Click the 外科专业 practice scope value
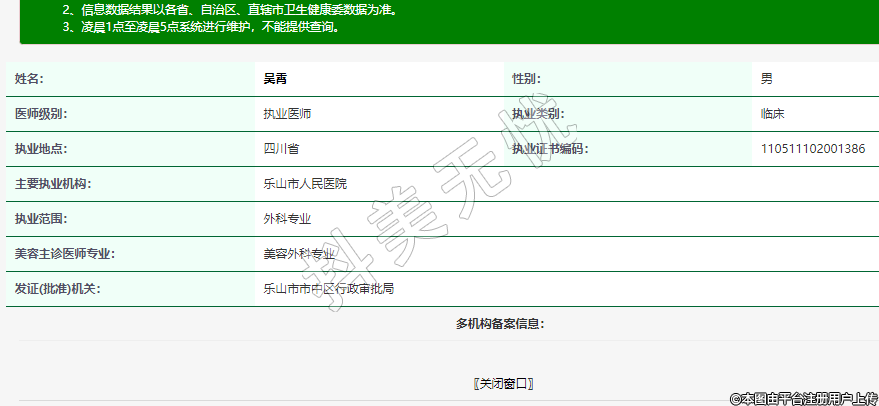 pos(287,218)
